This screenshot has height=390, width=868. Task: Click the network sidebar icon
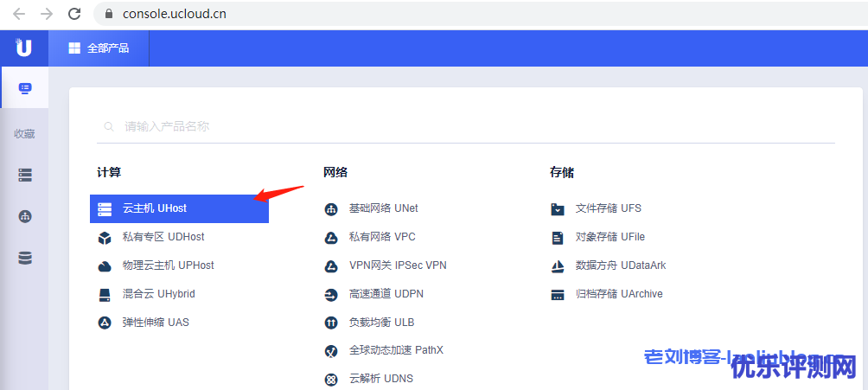(25, 216)
